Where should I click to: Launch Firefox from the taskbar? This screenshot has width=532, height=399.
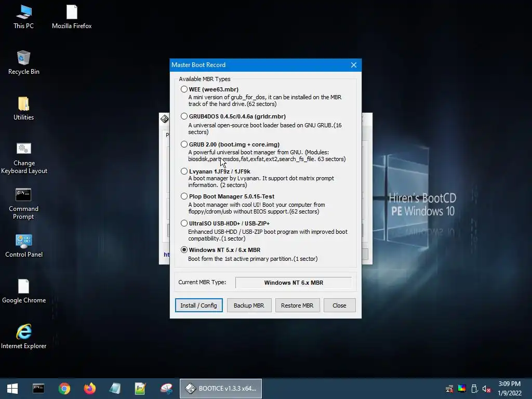[90, 389]
